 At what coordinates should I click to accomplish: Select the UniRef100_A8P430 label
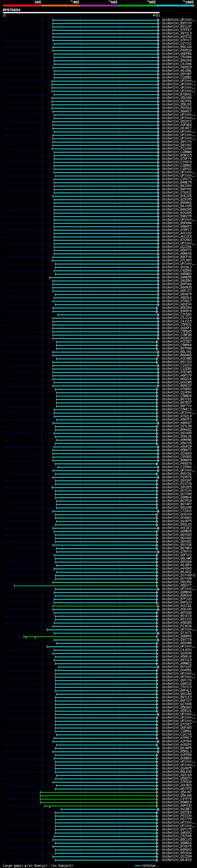point(177,806)
